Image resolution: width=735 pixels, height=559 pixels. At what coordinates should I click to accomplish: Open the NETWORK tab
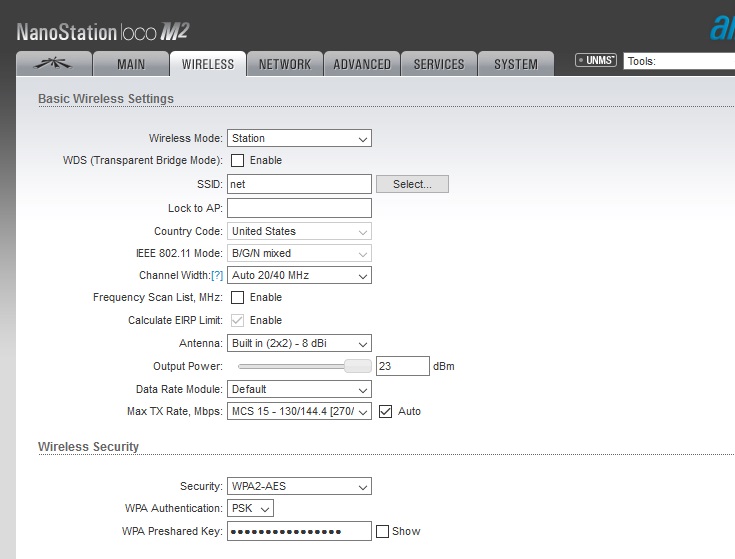[x=285, y=64]
